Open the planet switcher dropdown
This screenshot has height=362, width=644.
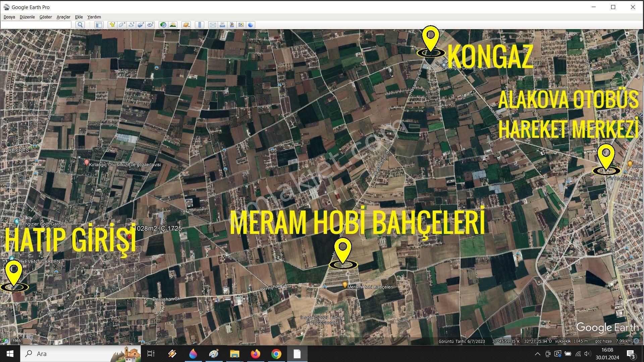point(186,24)
